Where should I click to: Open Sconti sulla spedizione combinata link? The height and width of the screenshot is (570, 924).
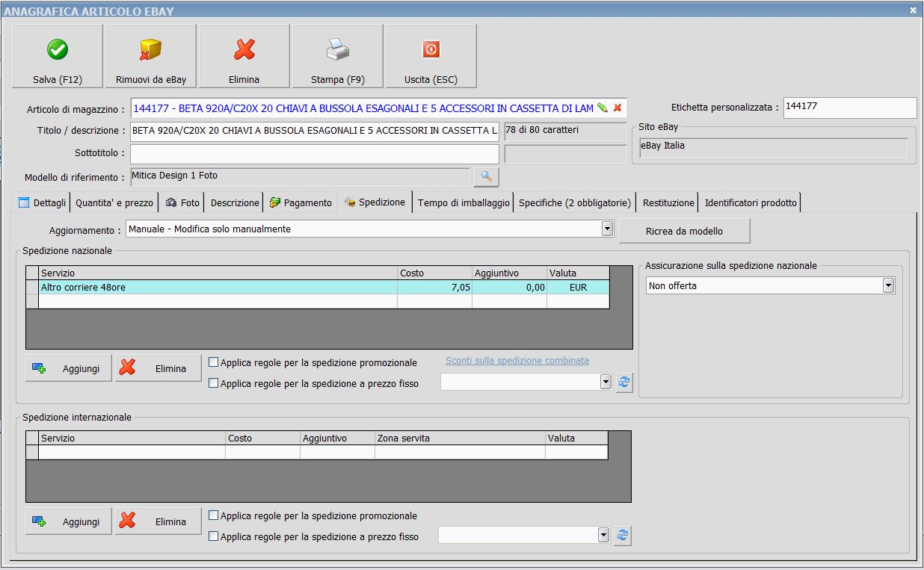click(517, 361)
